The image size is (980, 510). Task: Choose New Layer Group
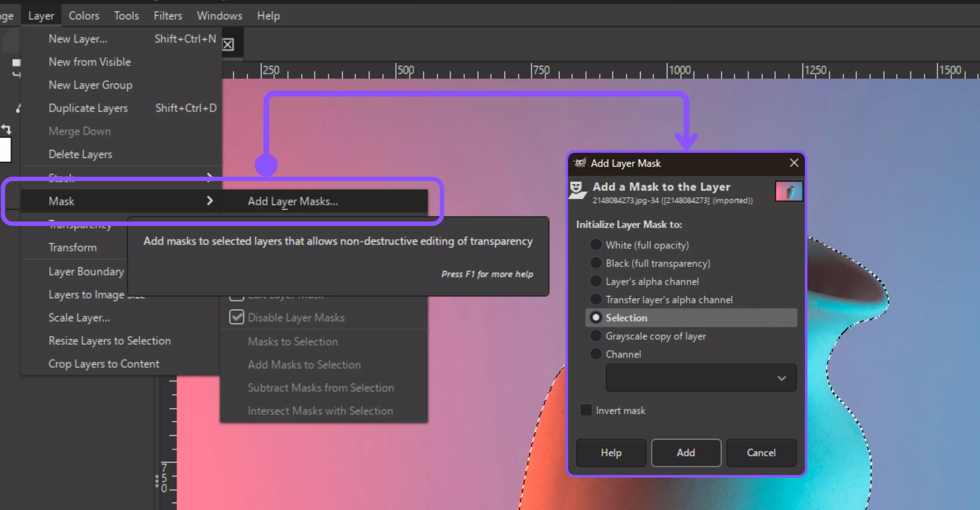pyautogui.click(x=121, y=85)
